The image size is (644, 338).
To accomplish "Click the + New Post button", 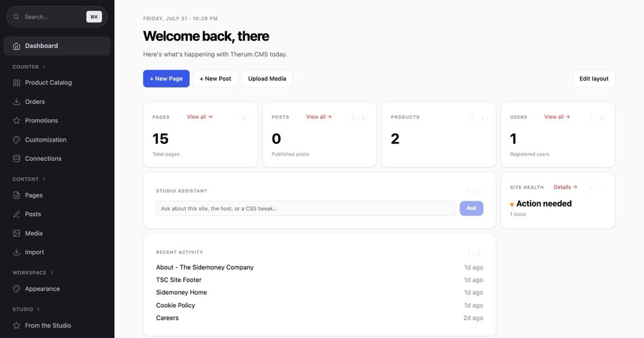I will 216,79.
